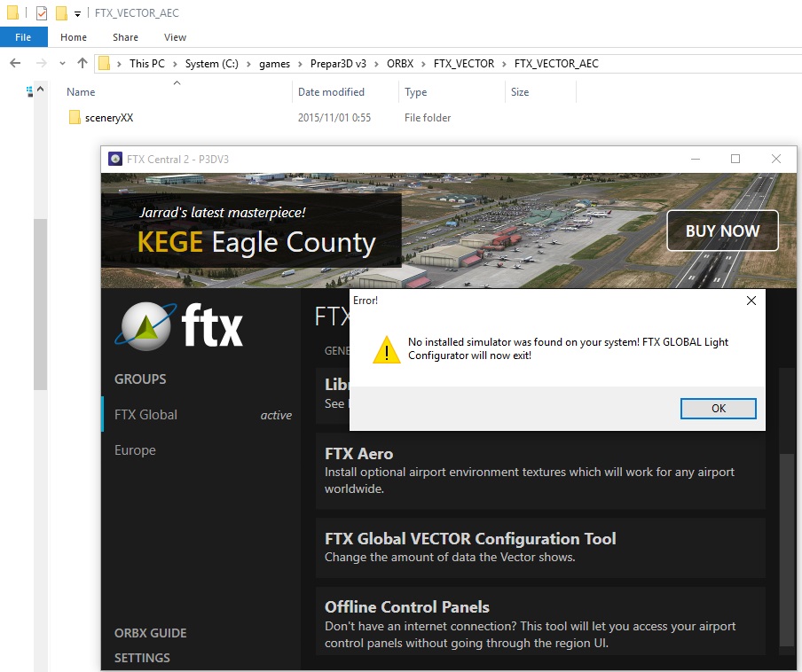802x672 pixels.
Task: Click the up-arrow to go to parent folder
Action: pyautogui.click(x=83, y=63)
